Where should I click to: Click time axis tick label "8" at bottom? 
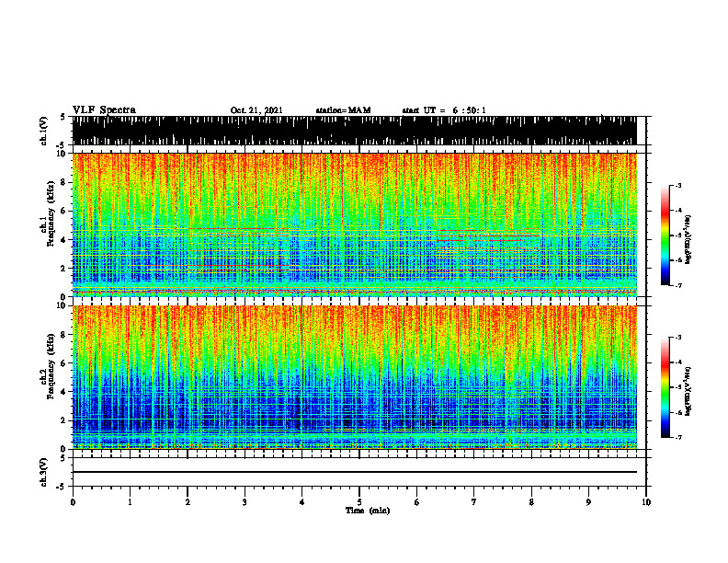[531, 502]
